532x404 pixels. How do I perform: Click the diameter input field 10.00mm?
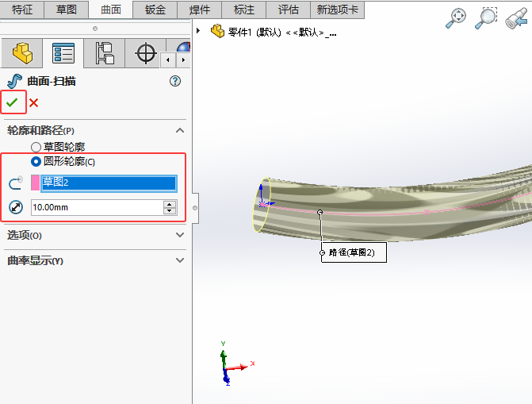(x=97, y=207)
